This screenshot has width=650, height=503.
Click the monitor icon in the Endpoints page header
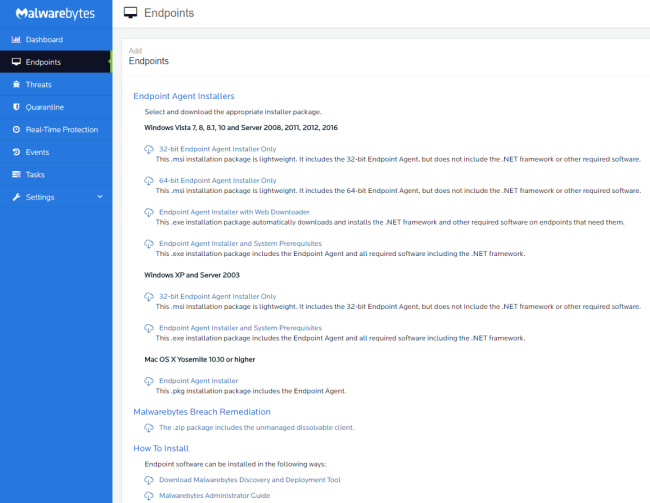click(x=130, y=13)
